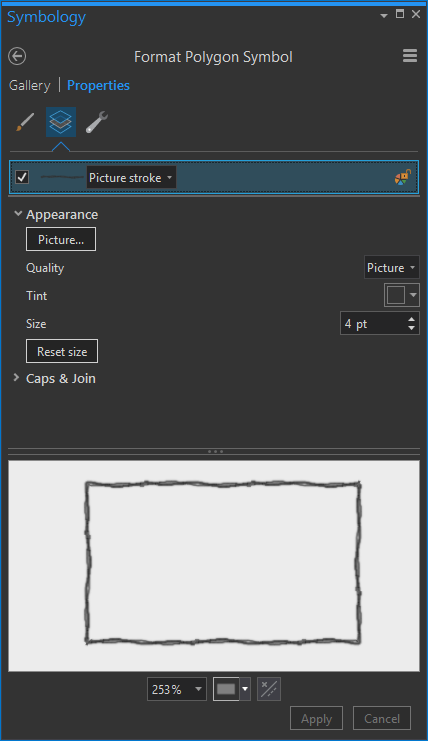Open the Picture stroke type dropdown
The height and width of the screenshot is (741, 428).
[x=131, y=177]
